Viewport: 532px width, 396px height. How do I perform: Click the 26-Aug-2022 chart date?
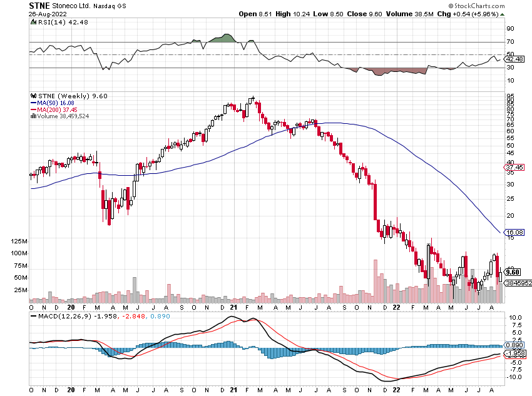coord(48,14)
